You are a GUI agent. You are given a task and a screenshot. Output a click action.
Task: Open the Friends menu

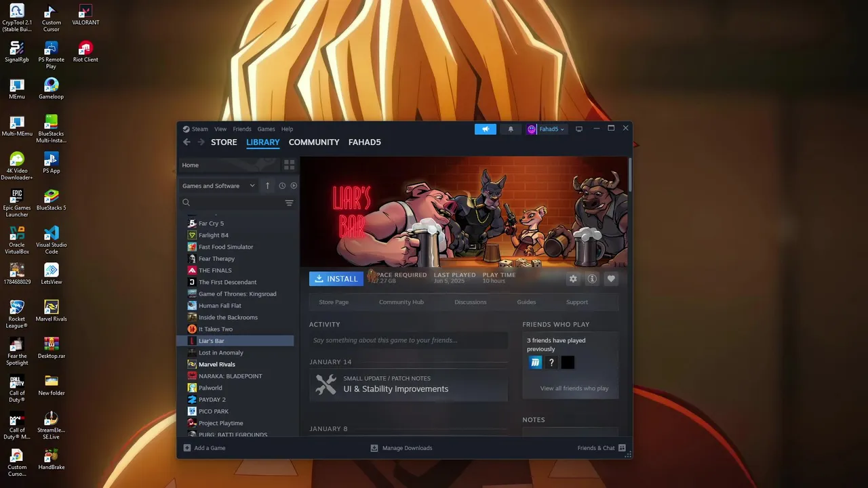[242, 129]
